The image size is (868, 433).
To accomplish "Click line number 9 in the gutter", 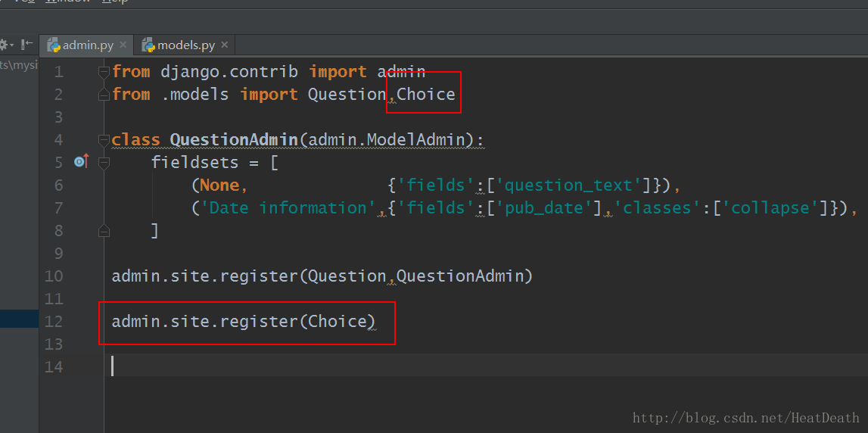I will pyautogui.click(x=59, y=254).
